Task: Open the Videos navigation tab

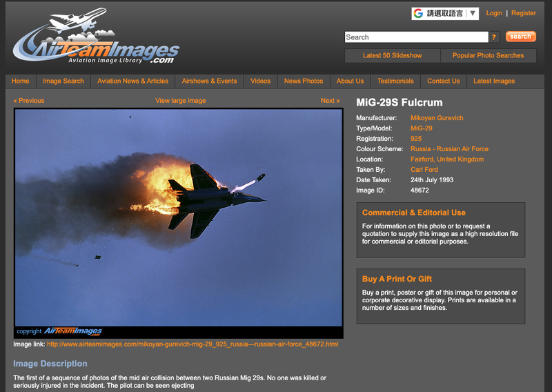Action: [260, 81]
